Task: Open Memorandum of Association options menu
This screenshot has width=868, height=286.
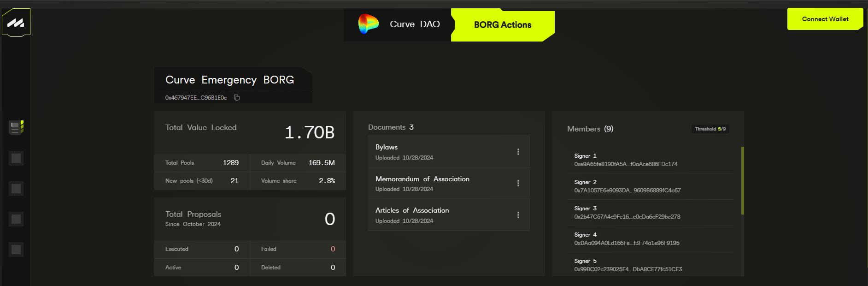Action: 518,183
